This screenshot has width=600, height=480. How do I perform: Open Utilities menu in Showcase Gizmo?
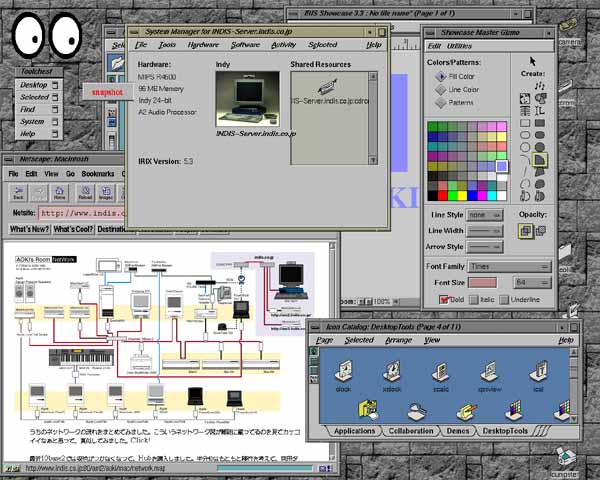point(459,46)
